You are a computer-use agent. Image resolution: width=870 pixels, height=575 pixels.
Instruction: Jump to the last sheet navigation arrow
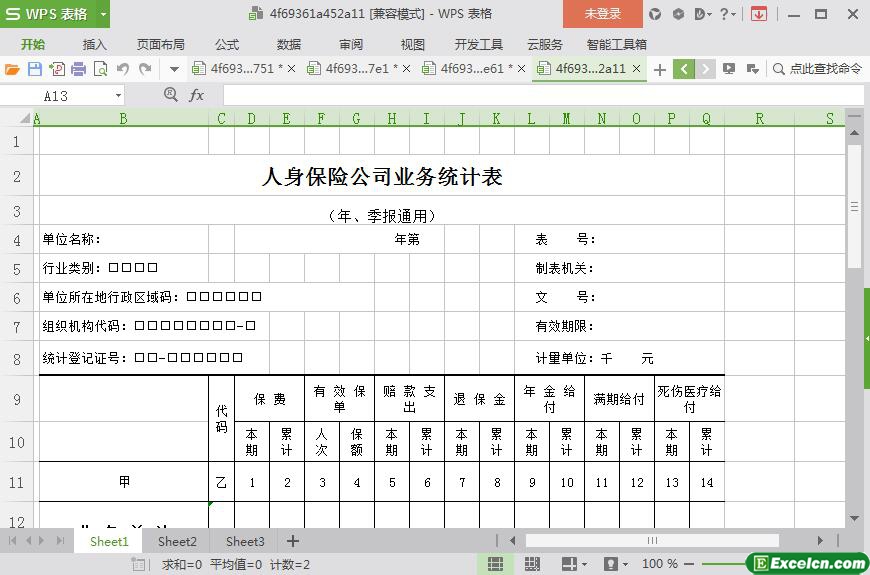click(60, 541)
